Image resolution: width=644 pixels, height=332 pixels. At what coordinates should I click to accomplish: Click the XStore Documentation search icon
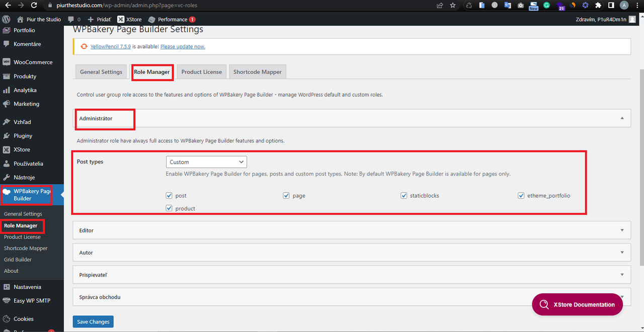[x=544, y=304]
